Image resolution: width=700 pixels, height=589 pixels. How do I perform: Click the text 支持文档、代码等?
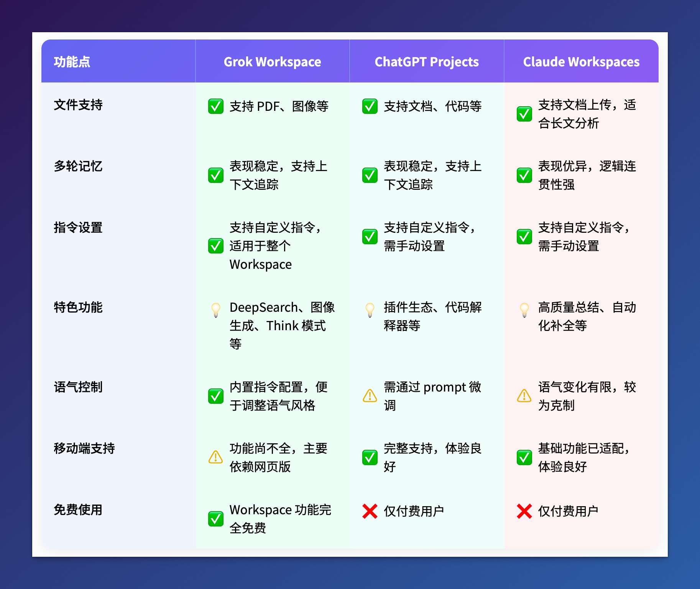pyautogui.click(x=433, y=106)
